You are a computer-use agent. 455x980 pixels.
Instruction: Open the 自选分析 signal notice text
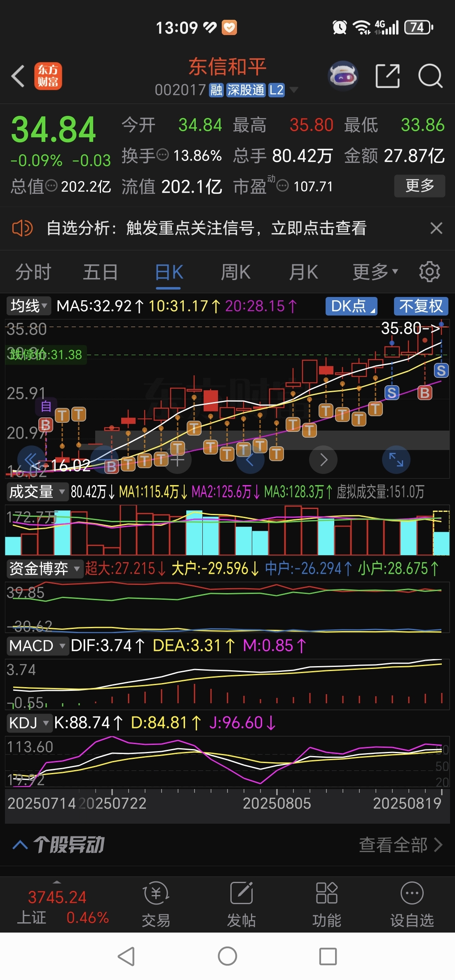click(x=206, y=228)
